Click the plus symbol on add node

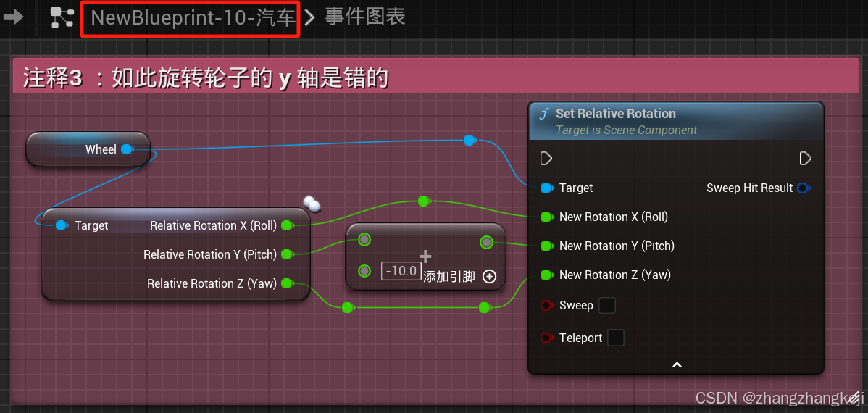coord(426,256)
